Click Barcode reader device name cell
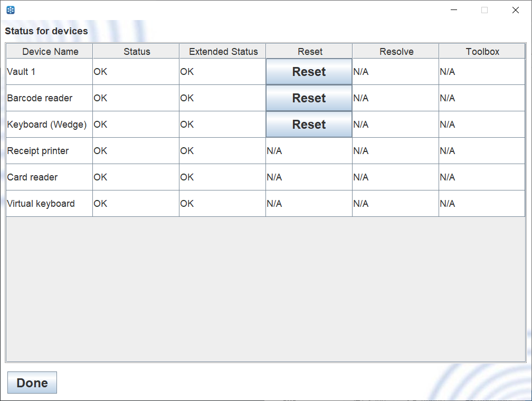The height and width of the screenshot is (401, 532). pyautogui.click(x=40, y=98)
